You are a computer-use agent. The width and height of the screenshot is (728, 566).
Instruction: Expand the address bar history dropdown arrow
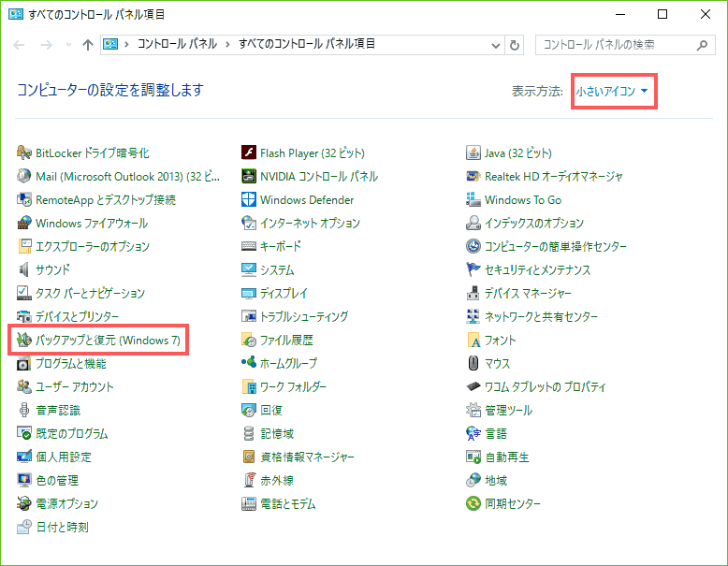(495, 45)
